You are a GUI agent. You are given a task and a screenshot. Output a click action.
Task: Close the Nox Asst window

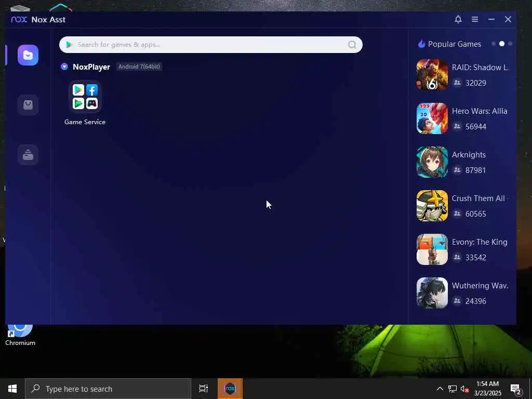(x=508, y=19)
